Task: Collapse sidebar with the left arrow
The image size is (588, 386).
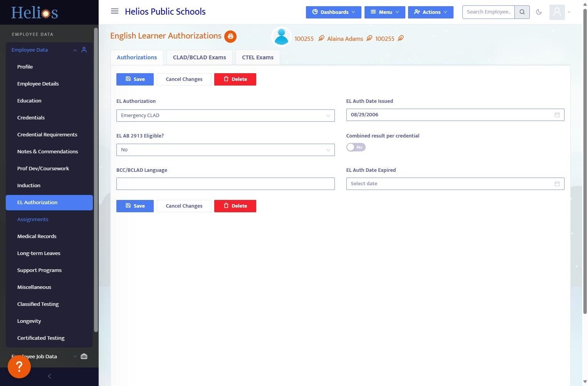Action: click(x=49, y=376)
